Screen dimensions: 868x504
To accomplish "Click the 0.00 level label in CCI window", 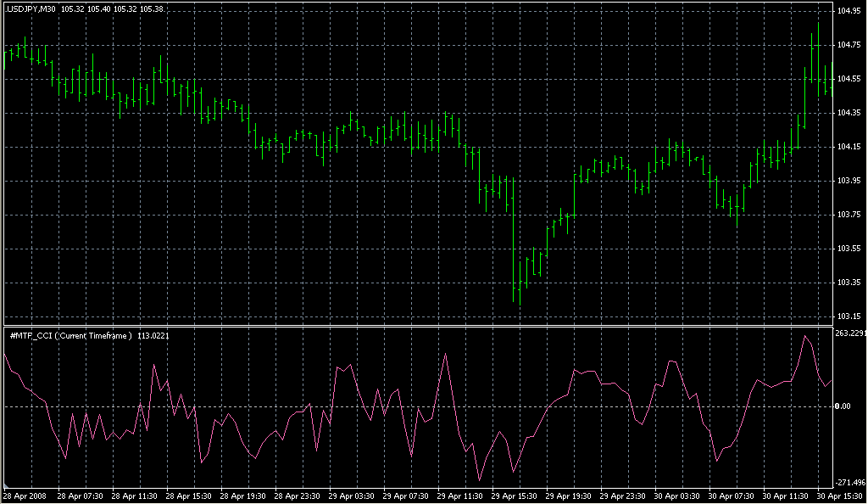I will click(843, 406).
